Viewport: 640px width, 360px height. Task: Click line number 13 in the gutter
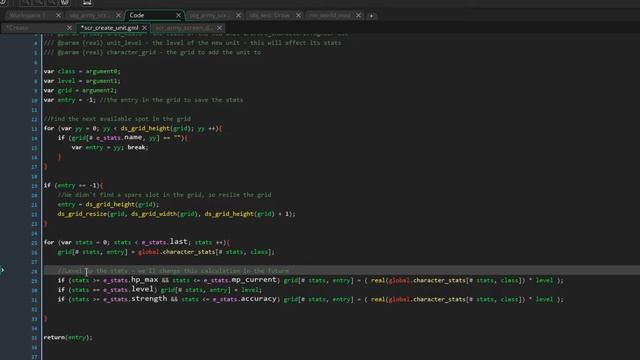point(35,129)
